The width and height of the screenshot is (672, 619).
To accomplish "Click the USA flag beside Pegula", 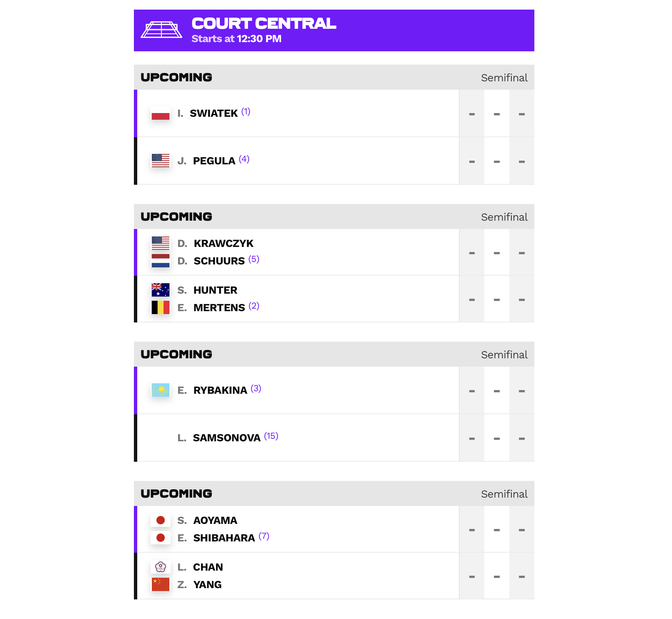I will 161,161.
